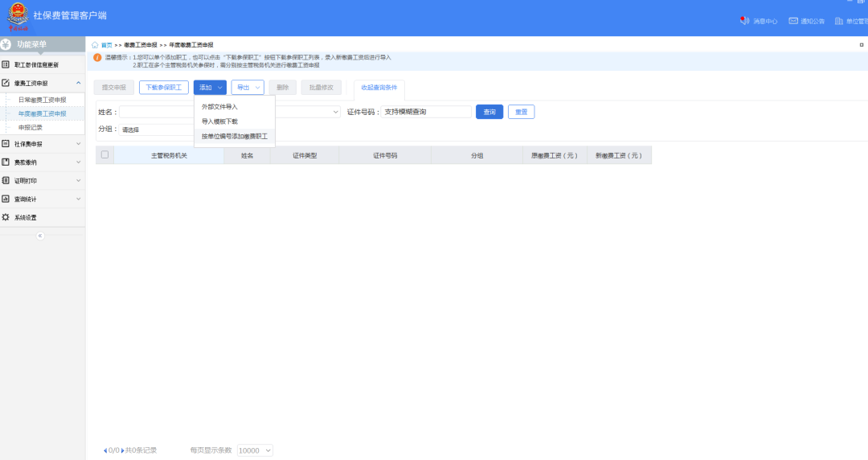The image size is (868, 460).
Task: Click the home icon in the breadcrumb
Action: pos(95,45)
